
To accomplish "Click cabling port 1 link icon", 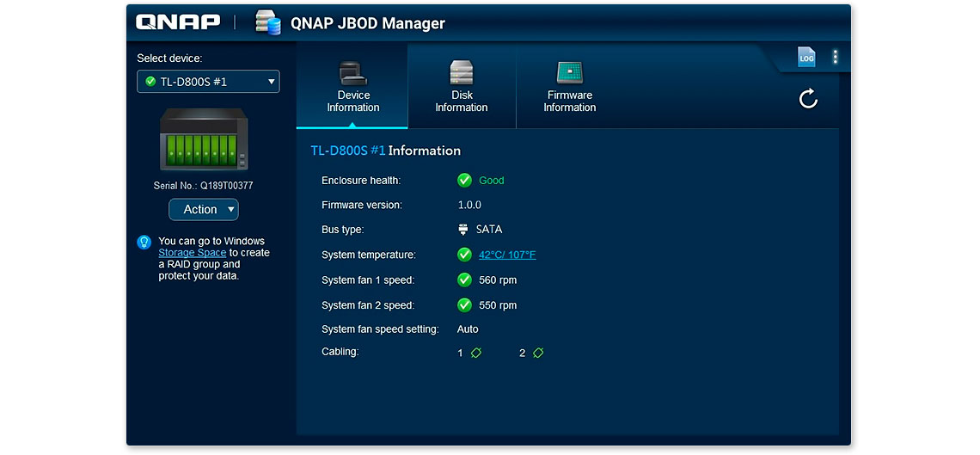I will click(x=476, y=353).
